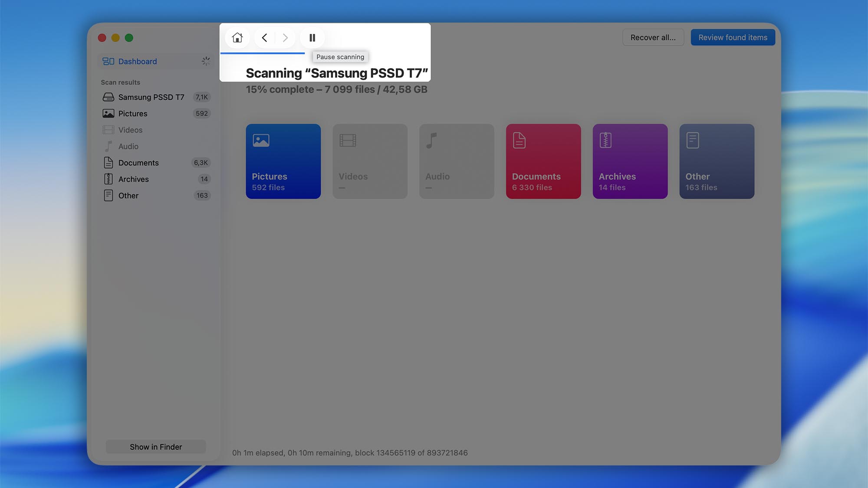Click the forward chevron arrow
The width and height of the screenshot is (868, 488).
tap(285, 38)
